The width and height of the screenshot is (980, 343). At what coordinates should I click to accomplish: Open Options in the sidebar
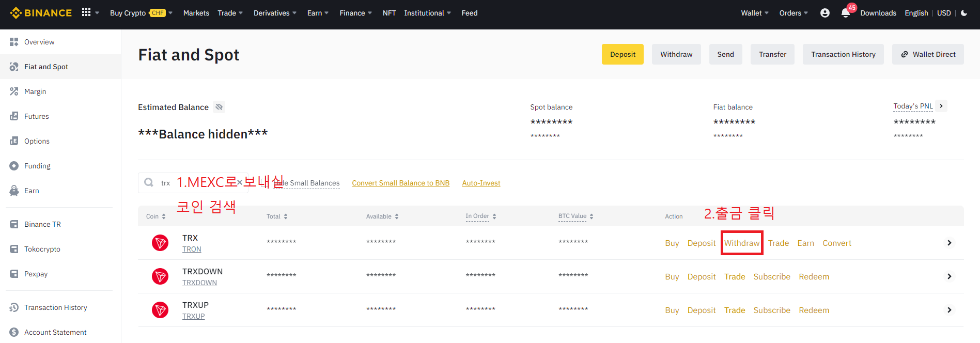[60, 141]
